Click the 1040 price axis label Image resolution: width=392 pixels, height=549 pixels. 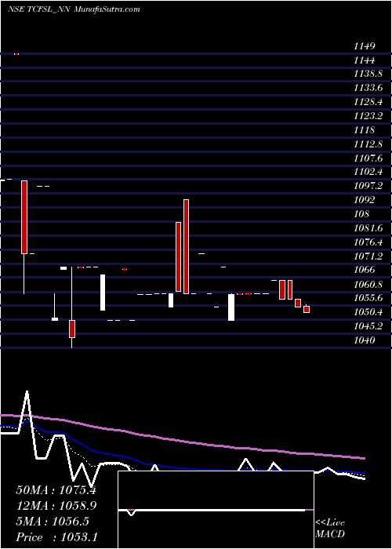365,340
